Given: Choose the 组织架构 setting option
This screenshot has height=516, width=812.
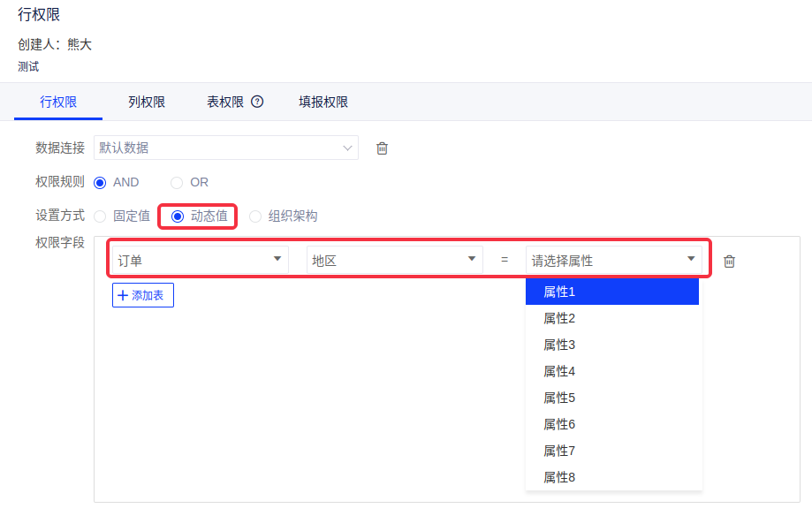Looking at the screenshot, I should pyautogui.click(x=255, y=216).
